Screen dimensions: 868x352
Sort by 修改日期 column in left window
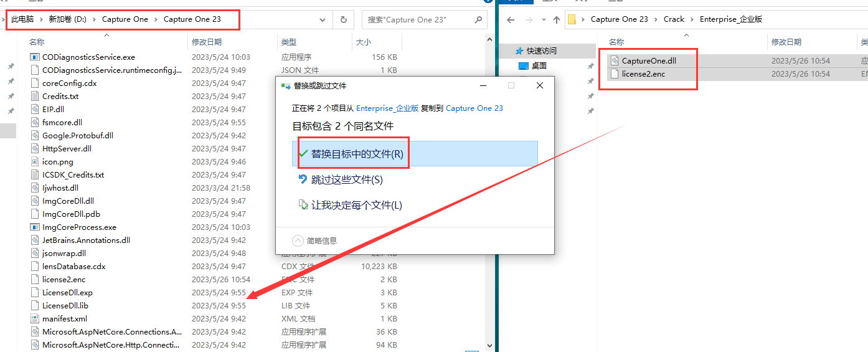tap(207, 42)
